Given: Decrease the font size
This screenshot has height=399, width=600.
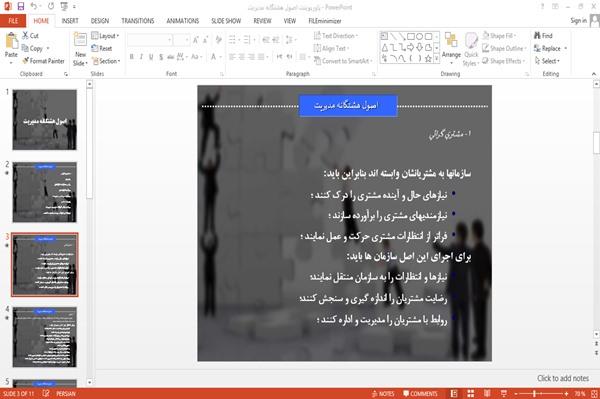Looking at the screenshot, I should [x=205, y=39].
